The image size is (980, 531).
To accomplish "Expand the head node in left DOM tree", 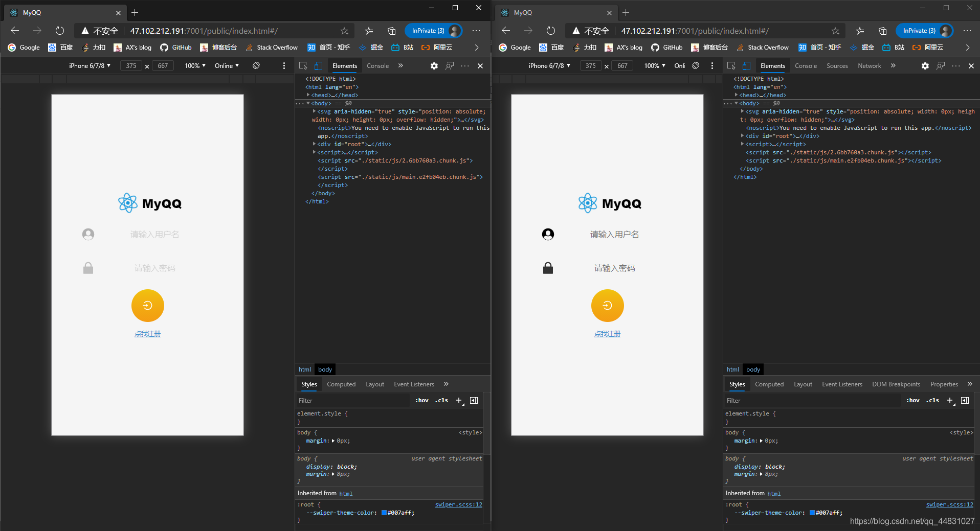I will click(308, 95).
